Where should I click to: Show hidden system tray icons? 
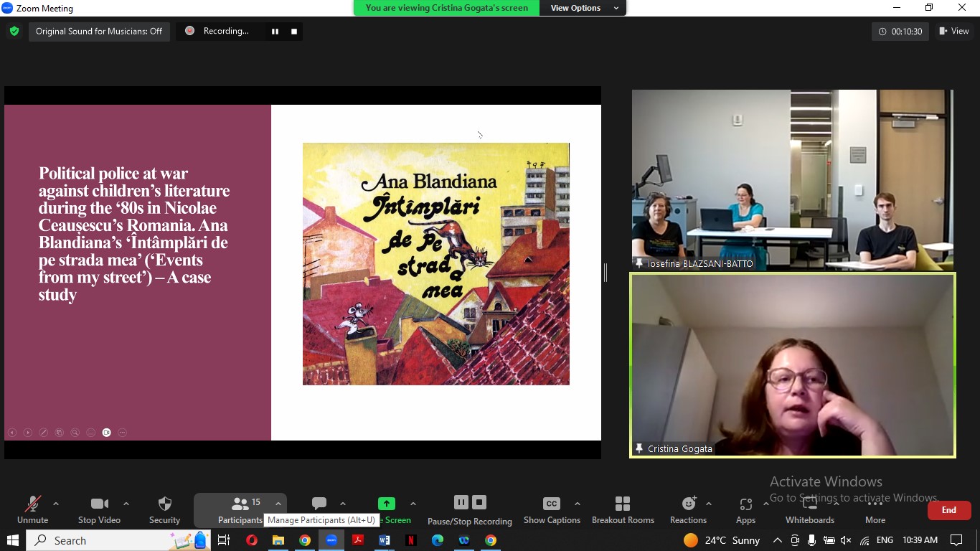pyautogui.click(x=777, y=540)
